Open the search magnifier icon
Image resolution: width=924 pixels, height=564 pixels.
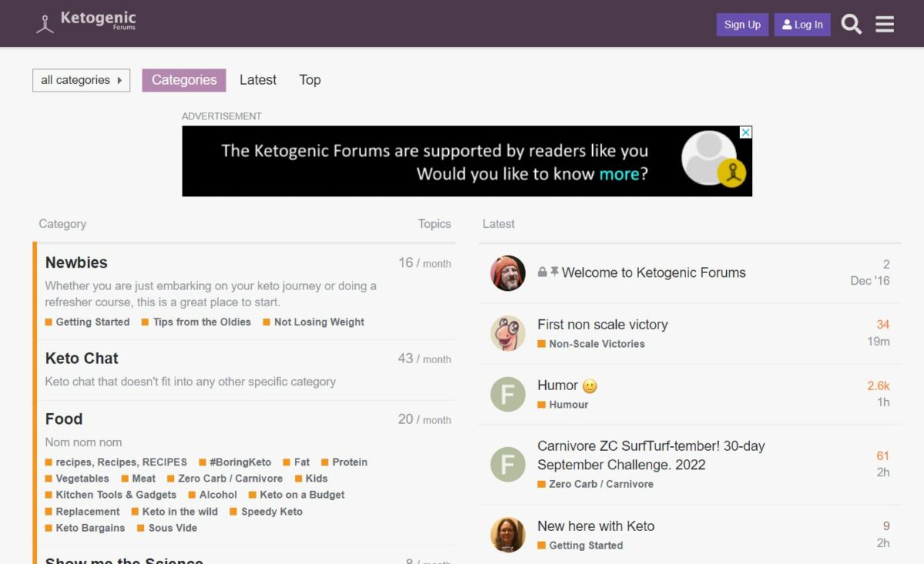(851, 25)
